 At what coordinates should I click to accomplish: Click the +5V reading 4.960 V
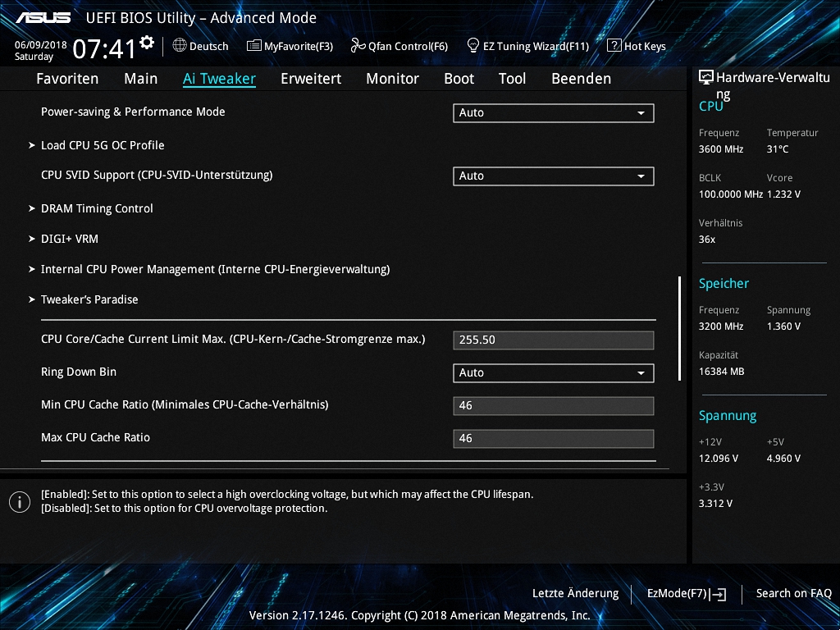pyautogui.click(x=783, y=459)
